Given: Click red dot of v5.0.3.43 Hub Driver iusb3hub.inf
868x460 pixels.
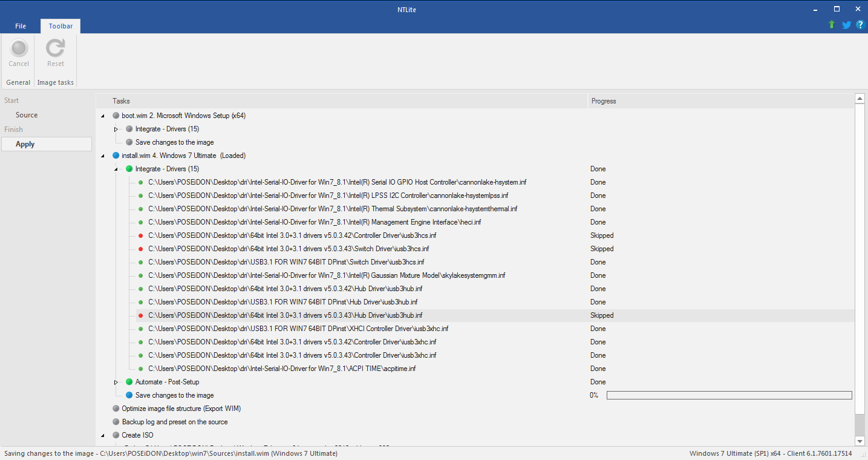Looking at the screenshot, I should tap(140, 315).
